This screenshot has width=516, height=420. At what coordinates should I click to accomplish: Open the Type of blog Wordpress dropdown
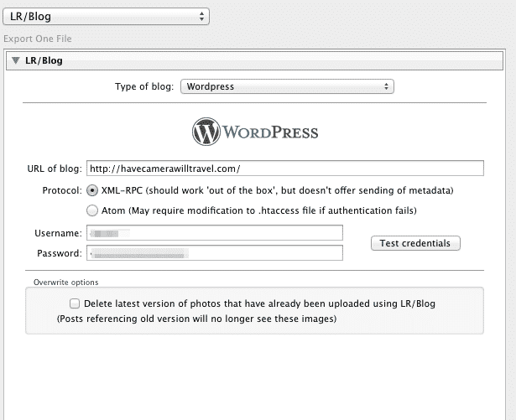(x=287, y=86)
